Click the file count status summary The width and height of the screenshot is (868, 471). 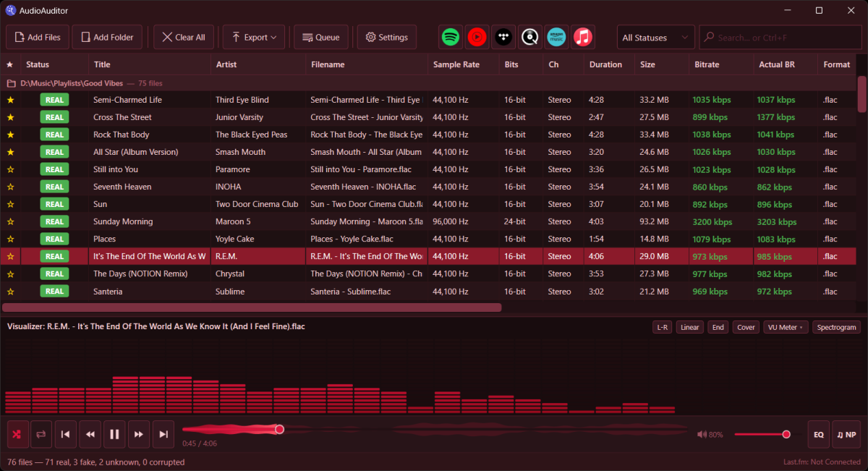[95, 462]
